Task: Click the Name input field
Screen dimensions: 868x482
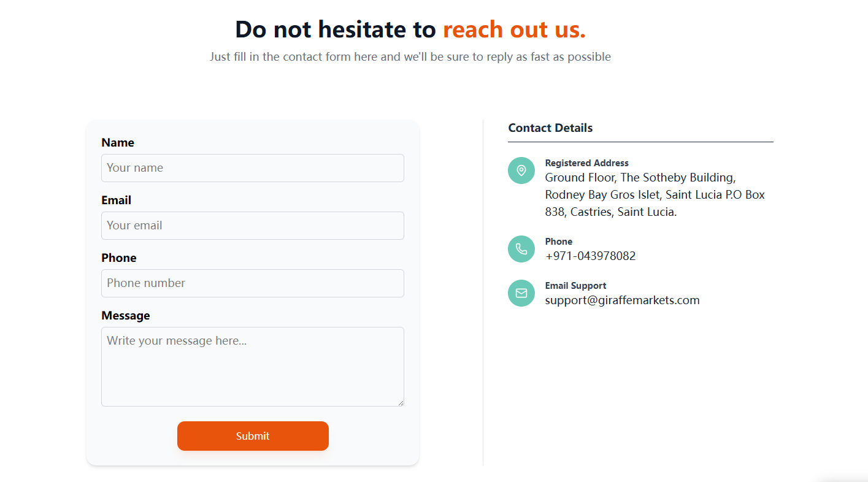Action: (x=252, y=168)
